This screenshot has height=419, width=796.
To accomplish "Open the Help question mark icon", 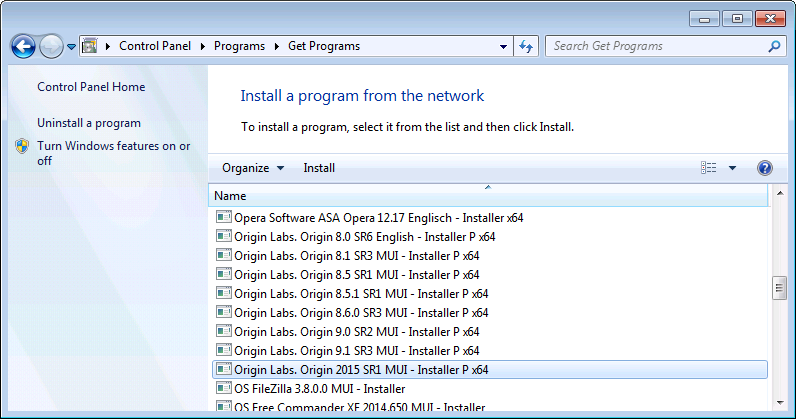I will tap(765, 168).
